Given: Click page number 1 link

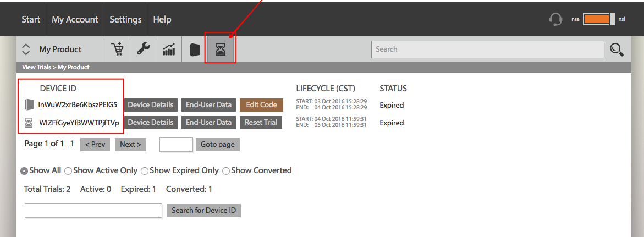Looking at the screenshot, I should click(x=72, y=144).
